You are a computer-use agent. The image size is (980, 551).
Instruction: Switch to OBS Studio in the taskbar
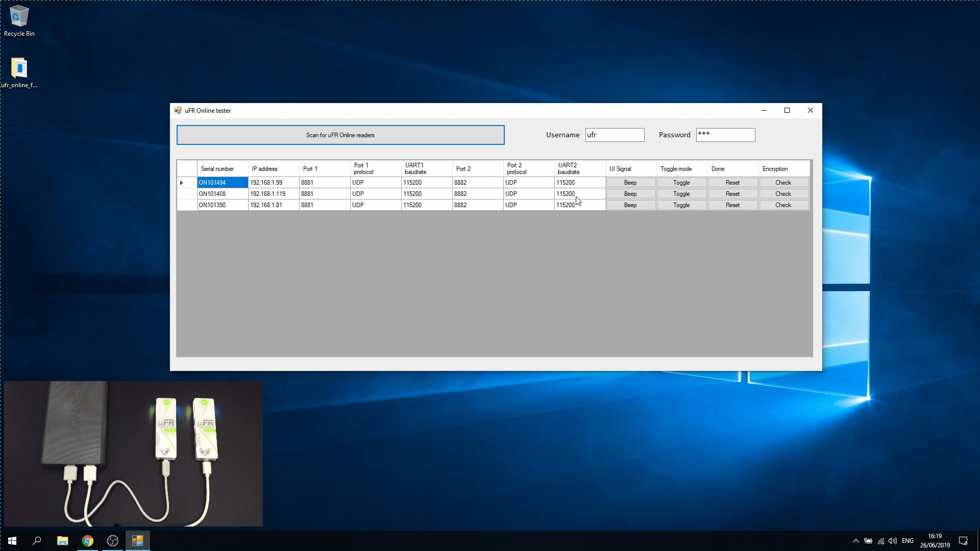112,541
